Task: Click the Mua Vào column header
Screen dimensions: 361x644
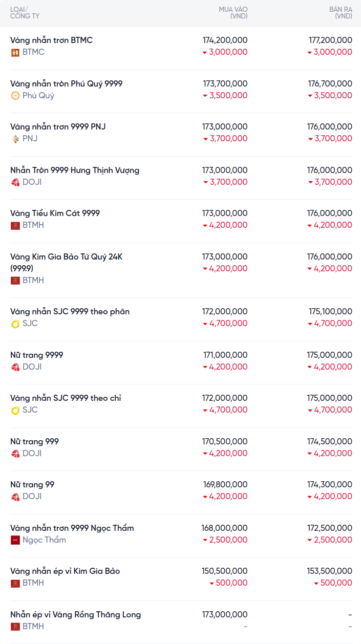Action: point(233,13)
